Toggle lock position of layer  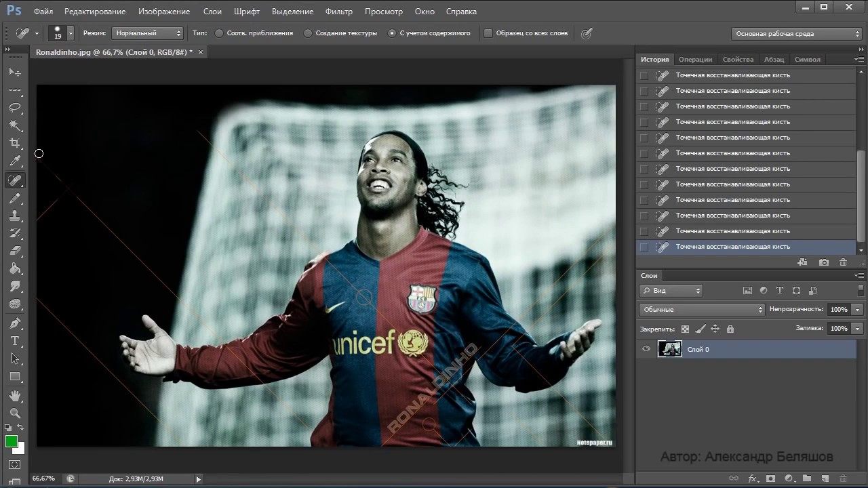coord(715,329)
